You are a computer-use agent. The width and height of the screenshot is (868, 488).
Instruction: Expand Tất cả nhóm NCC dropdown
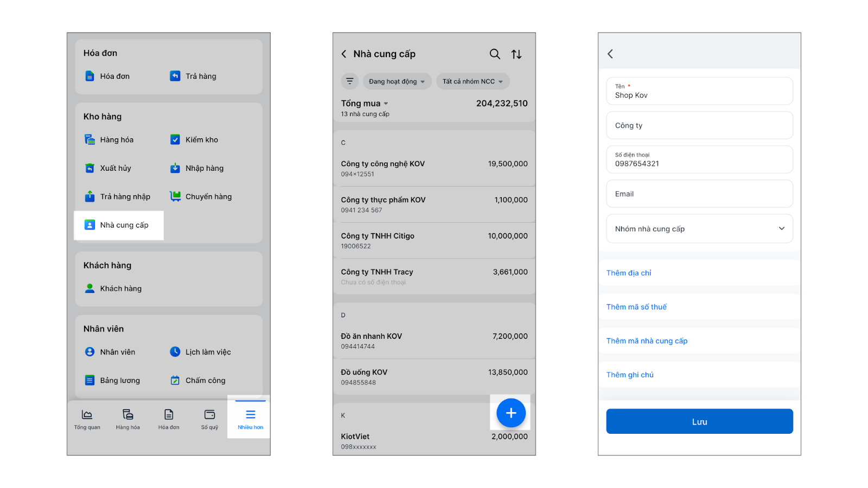coord(473,81)
